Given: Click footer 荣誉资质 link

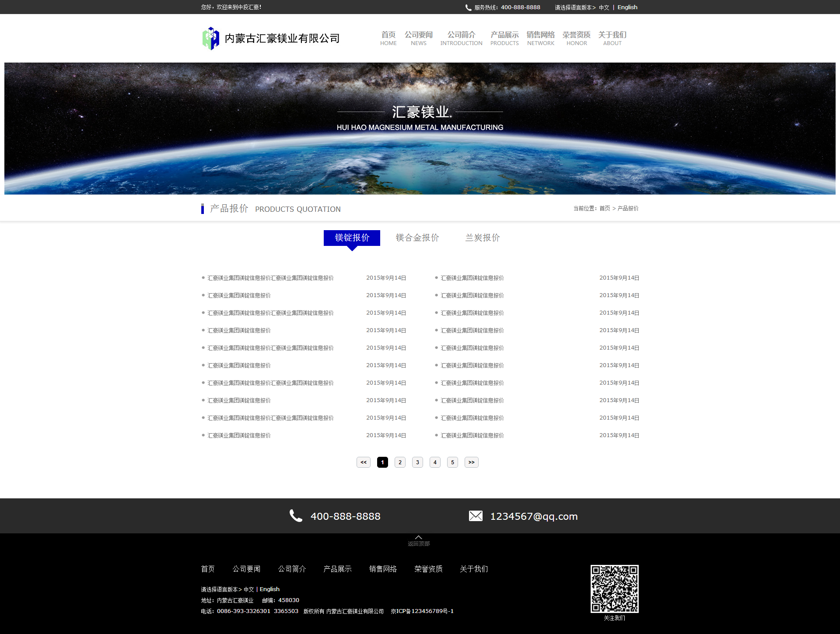Looking at the screenshot, I should tap(428, 569).
